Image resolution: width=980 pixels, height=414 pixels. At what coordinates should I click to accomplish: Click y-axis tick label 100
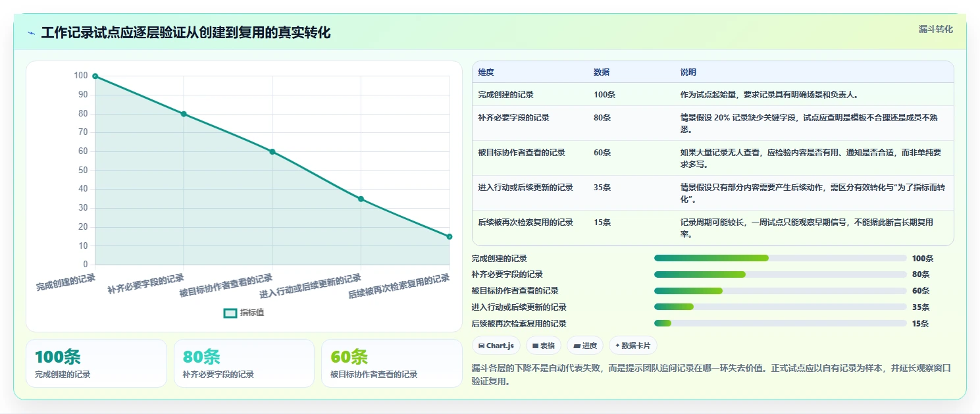click(x=81, y=76)
